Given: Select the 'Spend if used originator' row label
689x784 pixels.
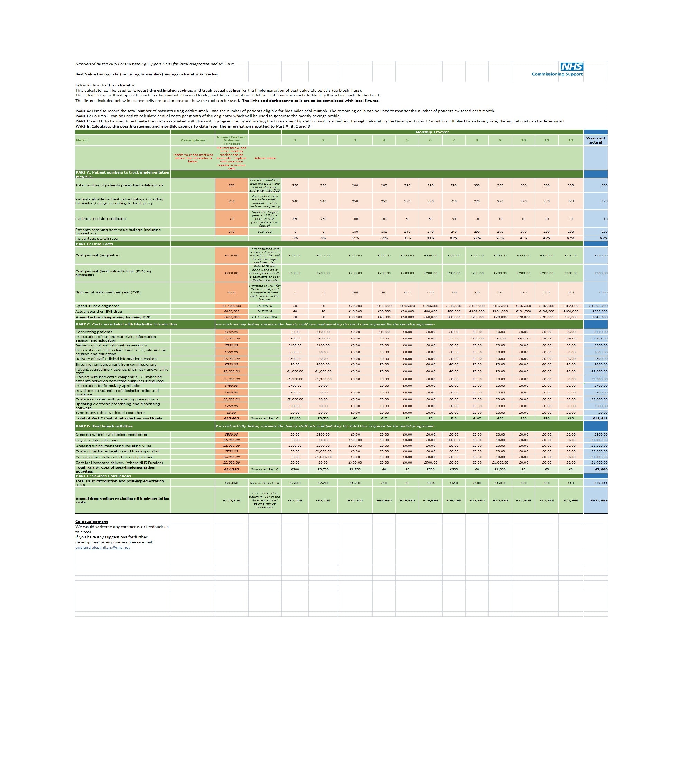Looking at the screenshot, I should 123,306.
